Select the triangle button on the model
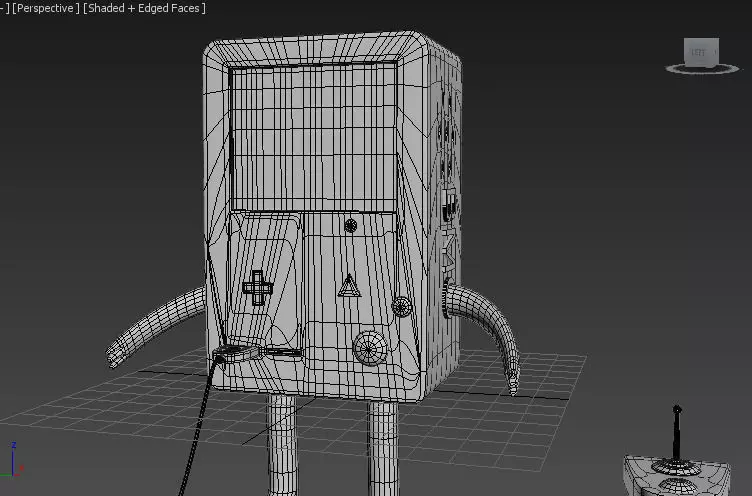Image resolution: width=752 pixels, height=496 pixels. pos(349,286)
